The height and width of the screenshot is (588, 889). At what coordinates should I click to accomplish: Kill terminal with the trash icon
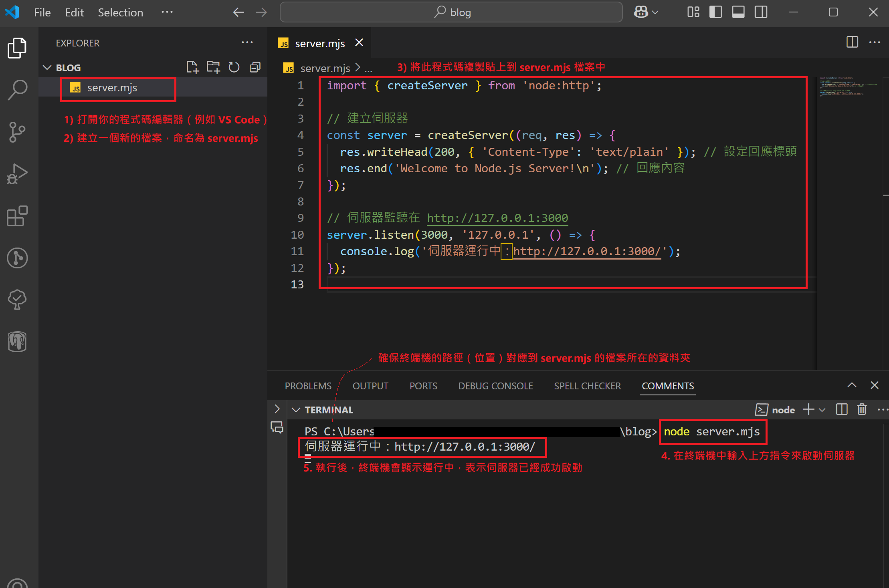pyautogui.click(x=862, y=409)
